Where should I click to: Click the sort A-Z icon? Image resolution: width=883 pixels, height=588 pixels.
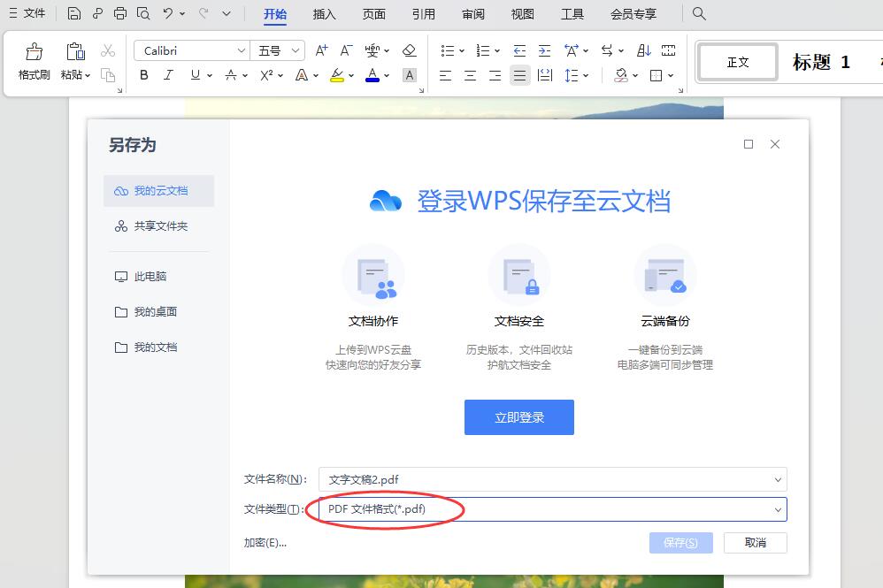644,50
